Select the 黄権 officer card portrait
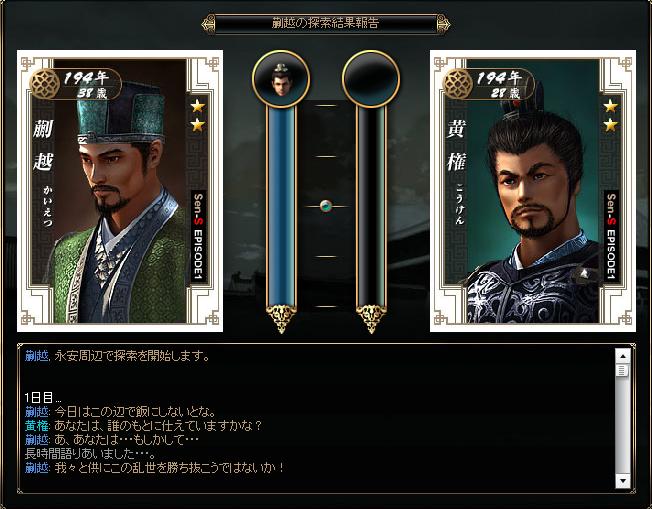The width and height of the screenshot is (652, 509). click(533, 191)
